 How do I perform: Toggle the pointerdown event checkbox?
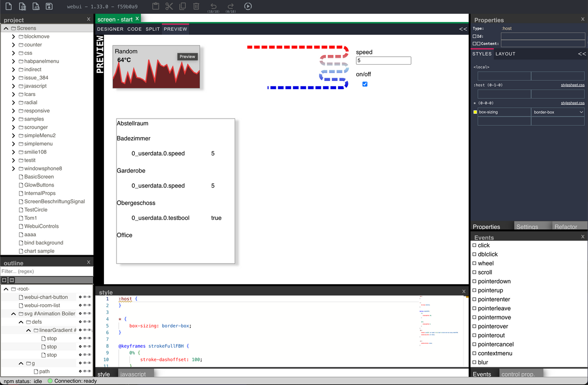point(474,282)
